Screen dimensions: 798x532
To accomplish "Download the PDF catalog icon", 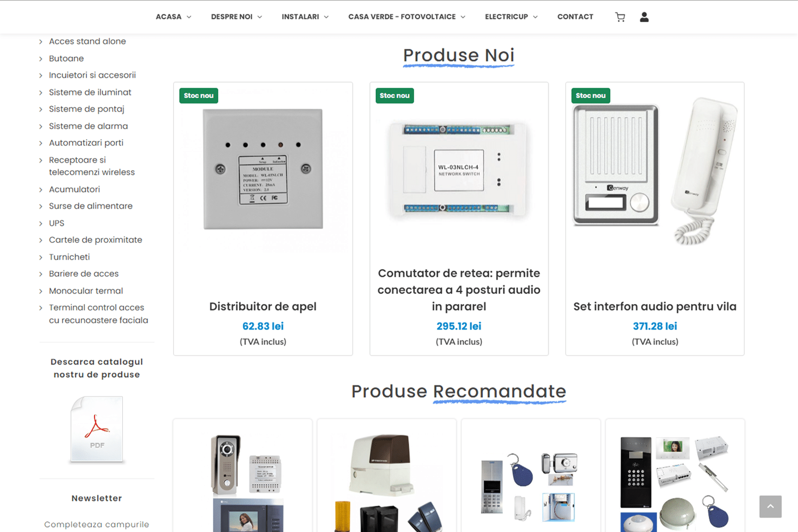I will point(97,429).
